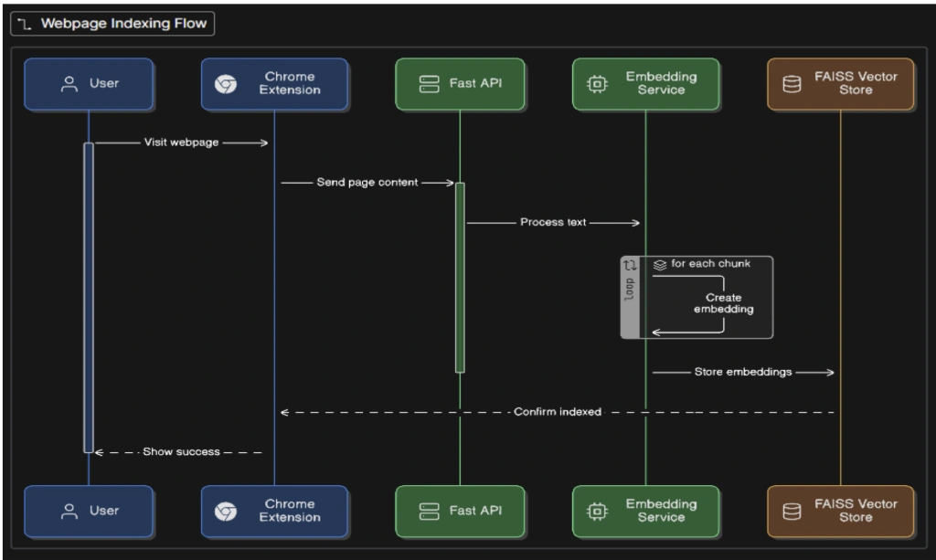Select the bottom User participant box
The height and width of the screenshot is (560, 936).
[89, 511]
